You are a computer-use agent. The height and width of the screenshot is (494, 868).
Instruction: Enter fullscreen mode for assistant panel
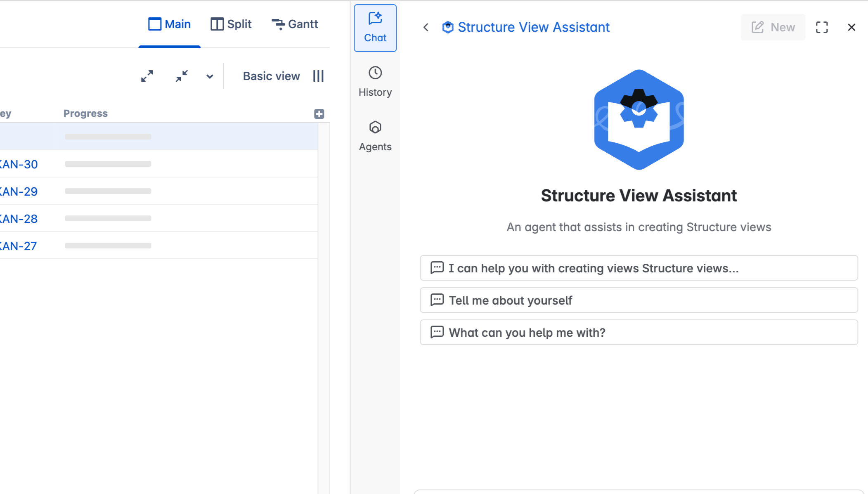pyautogui.click(x=822, y=27)
